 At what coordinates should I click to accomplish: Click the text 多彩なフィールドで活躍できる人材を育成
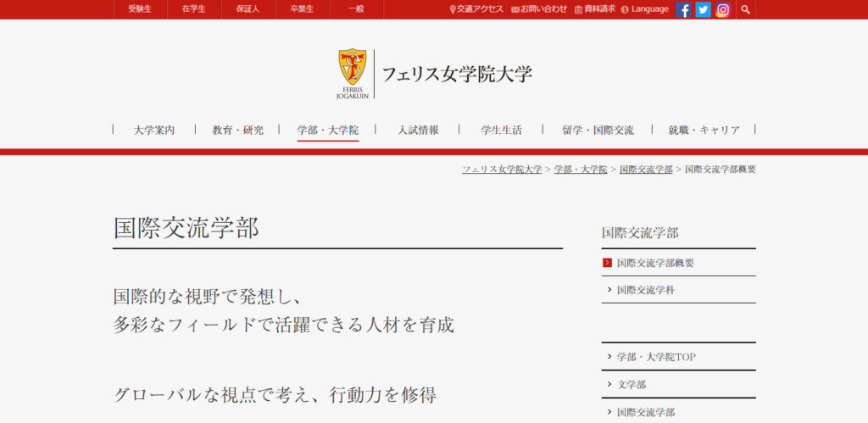tap(284, 325)
